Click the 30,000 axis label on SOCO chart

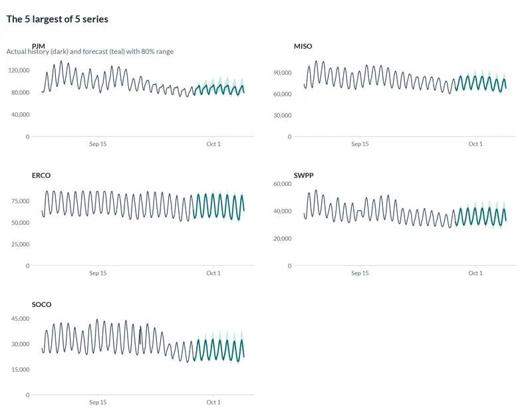[21, 344]
